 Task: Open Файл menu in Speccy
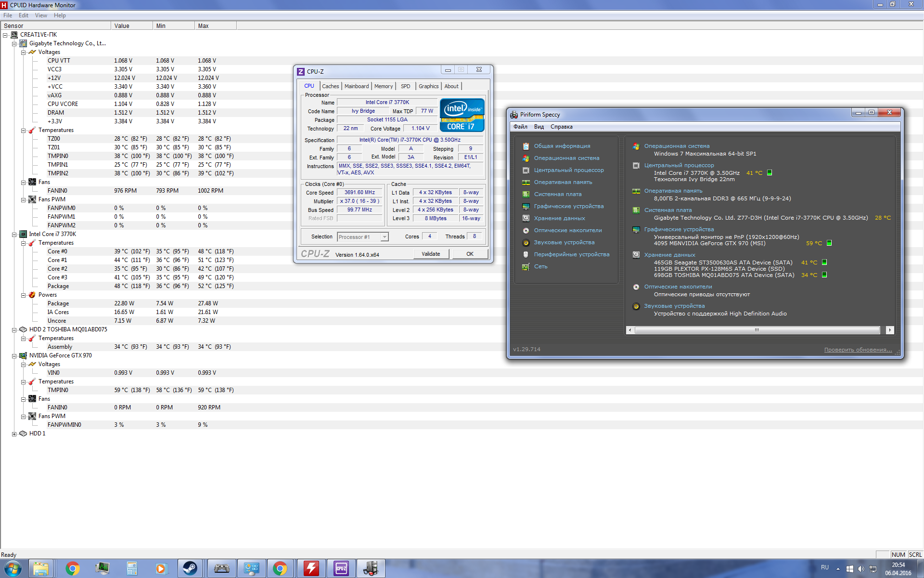[520, 127]
